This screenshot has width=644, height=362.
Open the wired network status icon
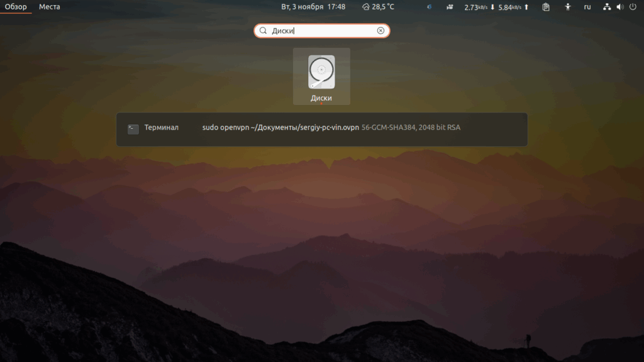point(607,6)
